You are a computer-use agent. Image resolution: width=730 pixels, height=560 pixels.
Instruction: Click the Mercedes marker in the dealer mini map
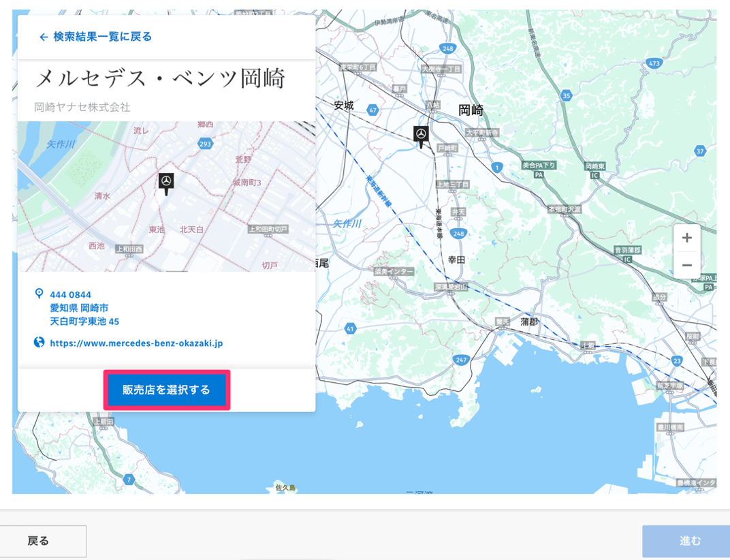(166, 183)
